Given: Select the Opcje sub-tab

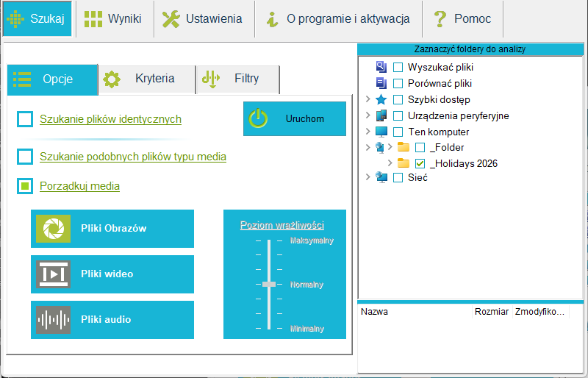Looking at the screenshot, I should tap(52, 79).
